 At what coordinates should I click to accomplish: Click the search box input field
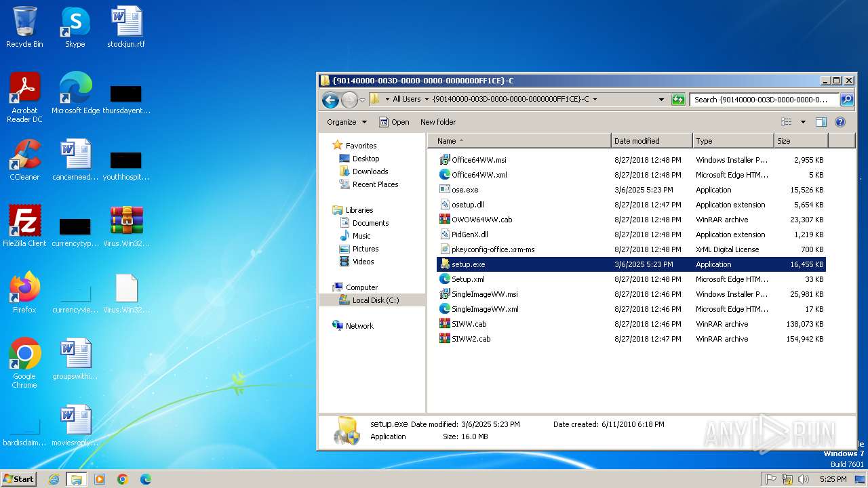click(x=764, y=100)
